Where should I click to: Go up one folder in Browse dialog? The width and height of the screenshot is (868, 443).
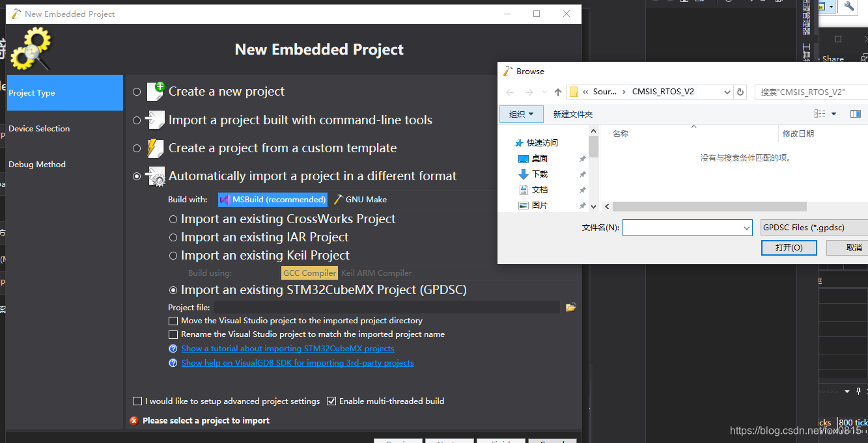(x=558, y=92)
